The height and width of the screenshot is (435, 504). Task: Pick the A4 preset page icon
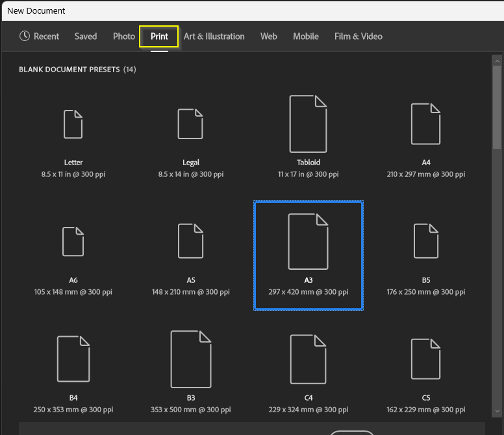point(425,124)
